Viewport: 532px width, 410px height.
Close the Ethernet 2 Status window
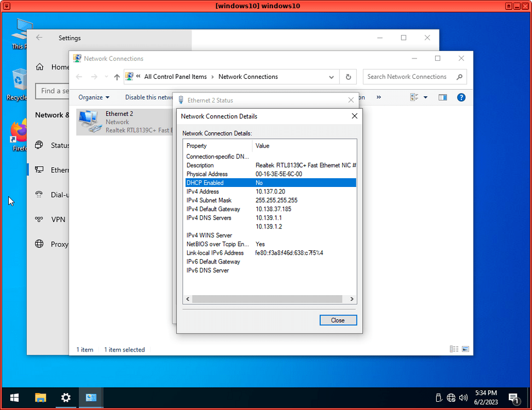(351, 100)
